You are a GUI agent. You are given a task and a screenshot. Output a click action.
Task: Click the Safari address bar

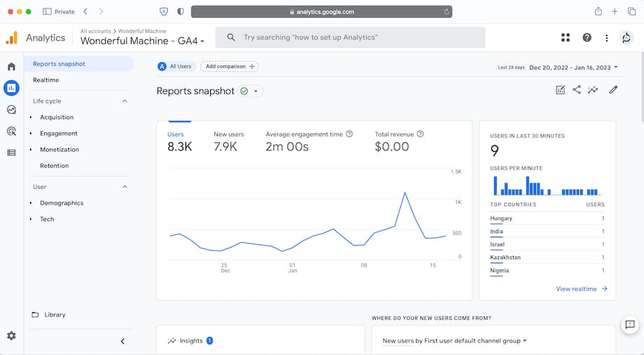tap(321, 12)
